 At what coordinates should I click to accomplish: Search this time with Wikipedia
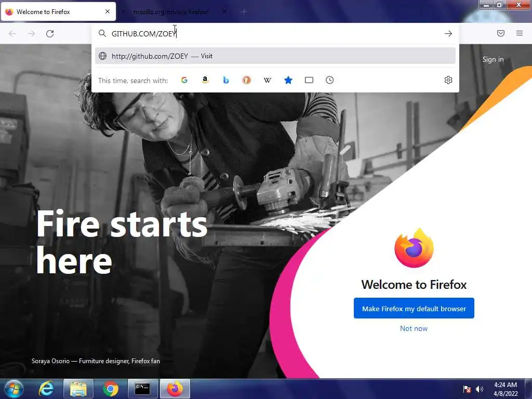(x=268, y=80)
